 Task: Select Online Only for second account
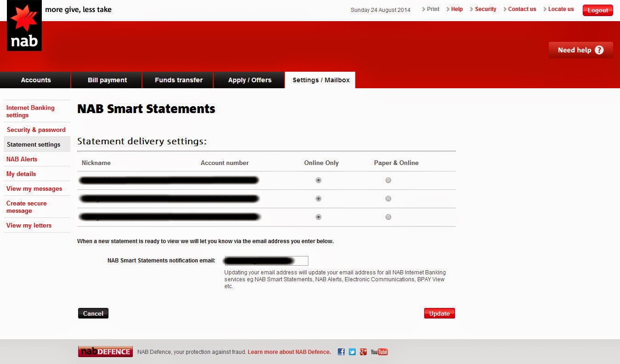(x=319, y=199)
